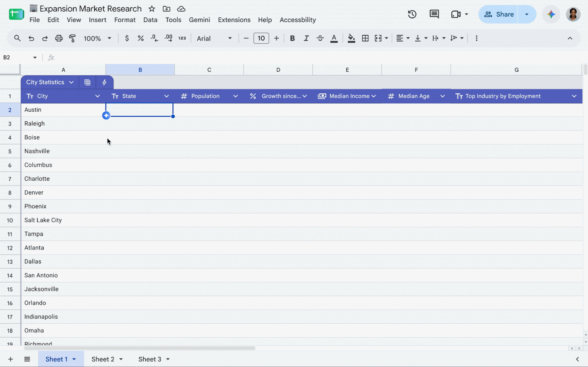Screen dimensions: 588x367
Task: Open the all sheets list icon
Action: click(27, 359)
